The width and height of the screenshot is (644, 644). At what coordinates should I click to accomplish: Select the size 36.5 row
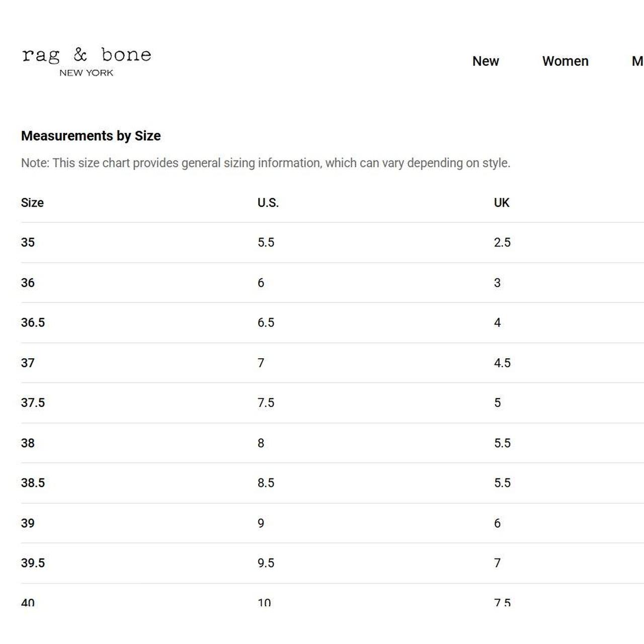click(32, 323)
